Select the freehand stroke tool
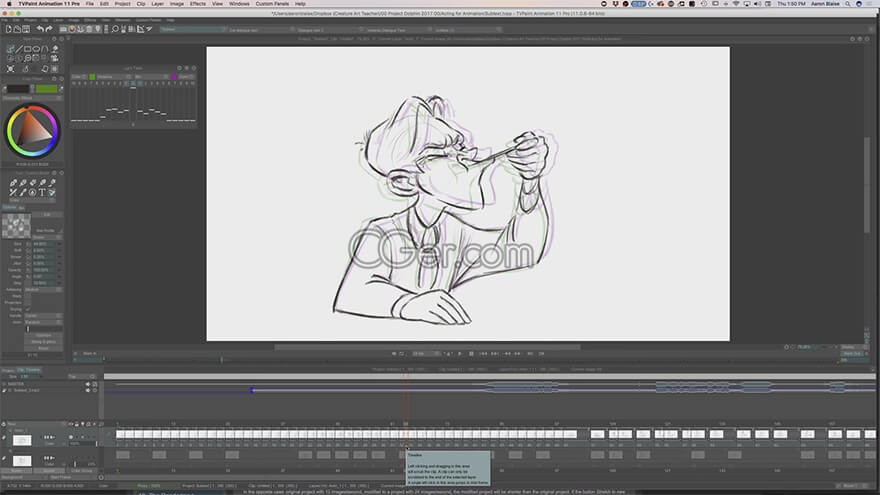This screenshot has width=880, height=495. (x=10, y=49)
